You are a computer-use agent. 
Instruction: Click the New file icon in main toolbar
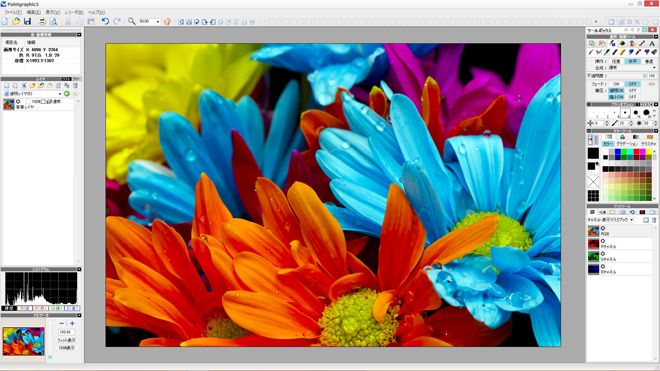coord(5,21)
